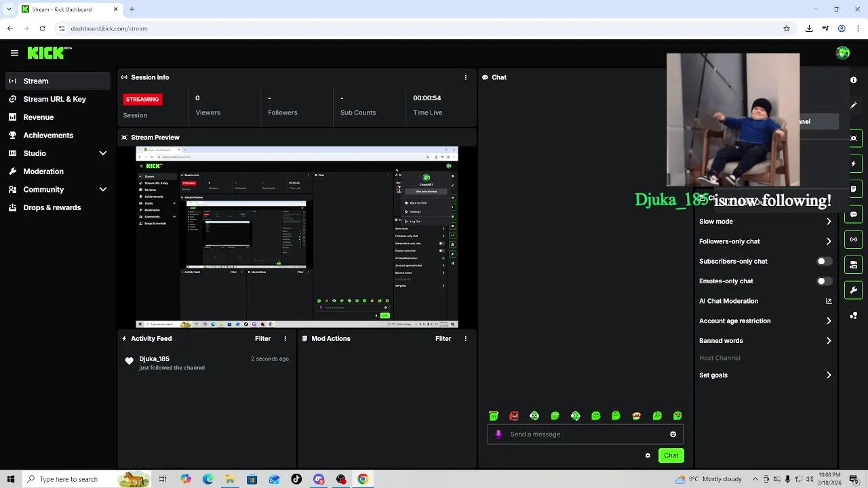The width and height of the screenshot is (868, 488).
Task: Click Djuka_185 in the Activity Feed
Action: [x=154, y=359]
